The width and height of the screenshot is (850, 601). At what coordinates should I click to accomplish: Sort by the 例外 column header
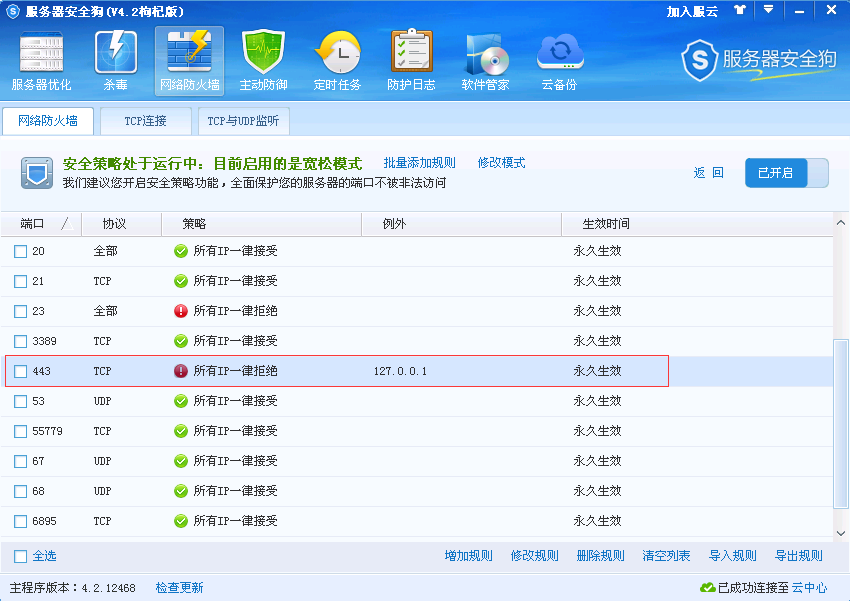pyautogui.click(x=461, y=224)
